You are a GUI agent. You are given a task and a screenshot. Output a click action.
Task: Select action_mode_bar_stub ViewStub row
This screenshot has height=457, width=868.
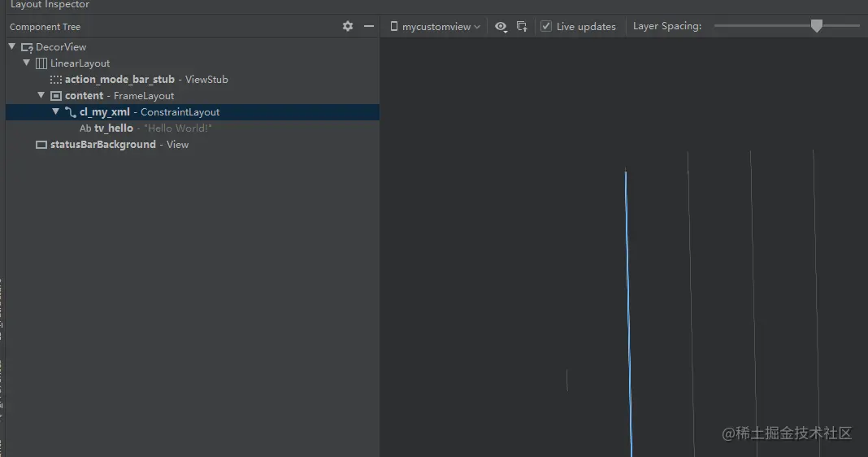click(x=192, y=79)
